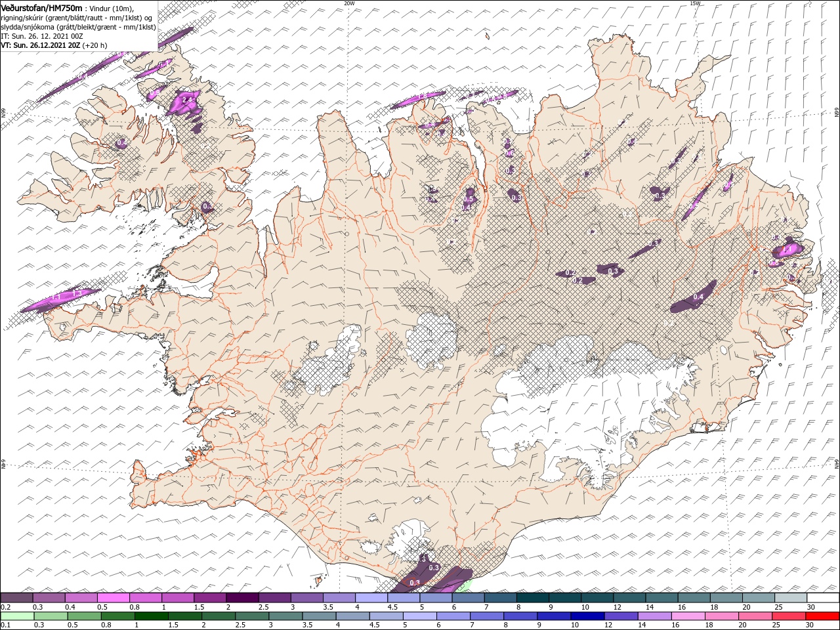Pick the dark green 1 rain-scale swatch
This screenshot has width=840, height=630.
tap(152, 616)
